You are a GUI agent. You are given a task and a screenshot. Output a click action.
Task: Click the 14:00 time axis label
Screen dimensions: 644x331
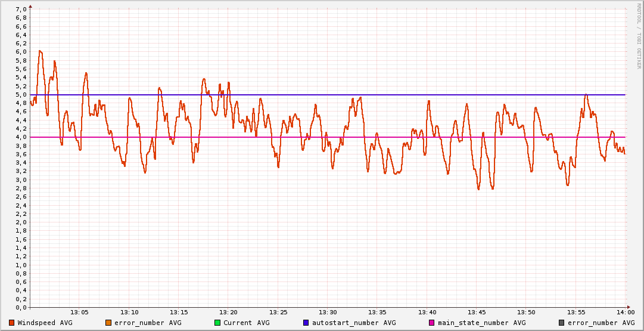pos(625,313)
